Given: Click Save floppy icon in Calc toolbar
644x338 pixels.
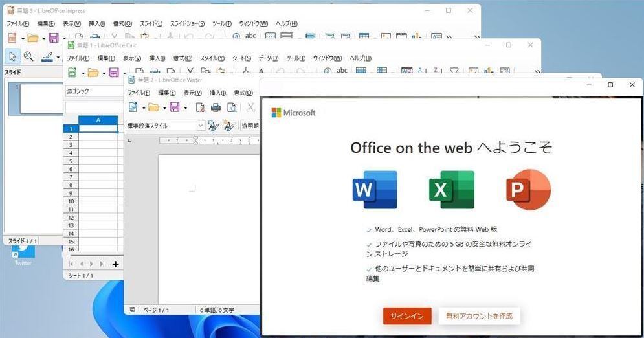Looking at the screenshot, I should pyautogui.click(x=114, y=73).
